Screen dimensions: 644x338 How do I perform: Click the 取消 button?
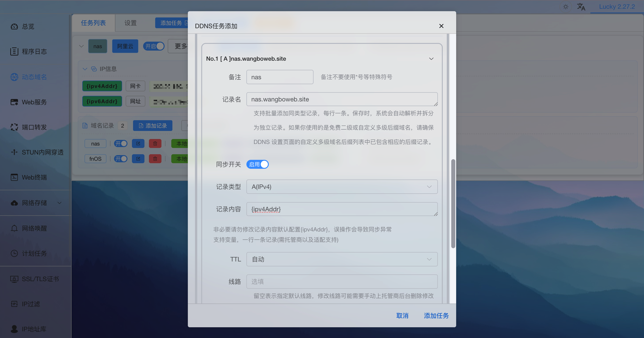coord(402,316)
